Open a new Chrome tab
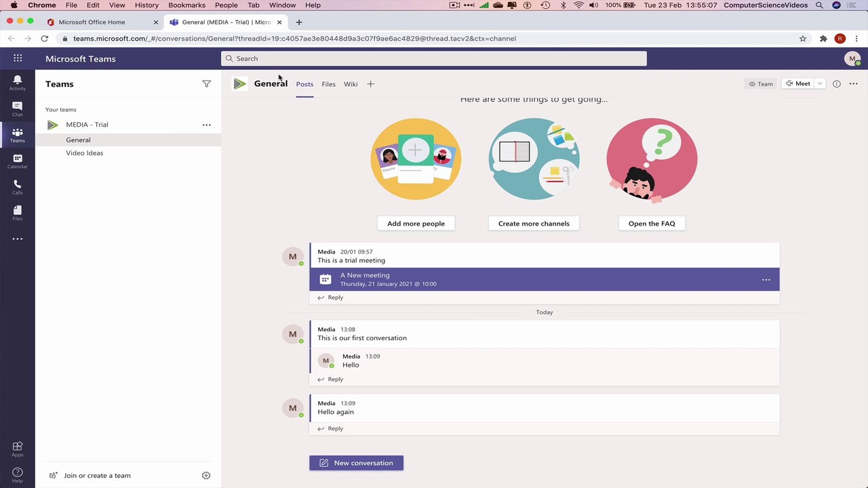Viewport: 868px width, 488px height. [298, 22]
